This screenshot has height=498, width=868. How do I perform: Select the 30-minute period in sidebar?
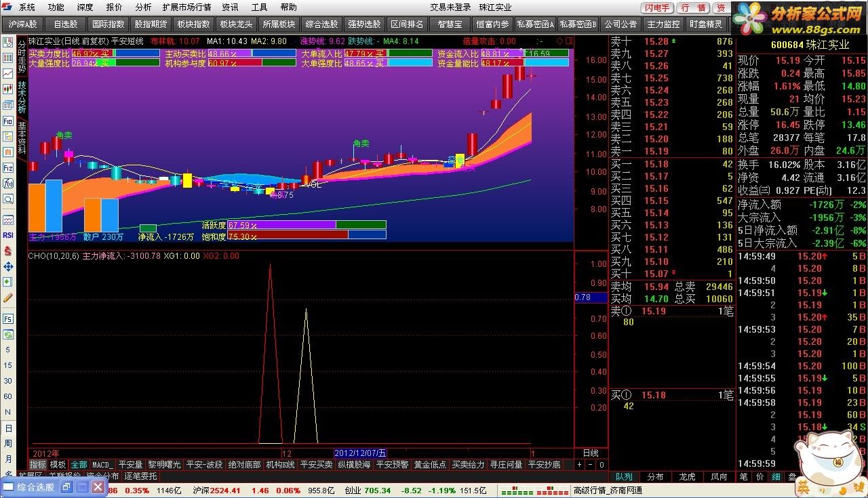(8, 381)
